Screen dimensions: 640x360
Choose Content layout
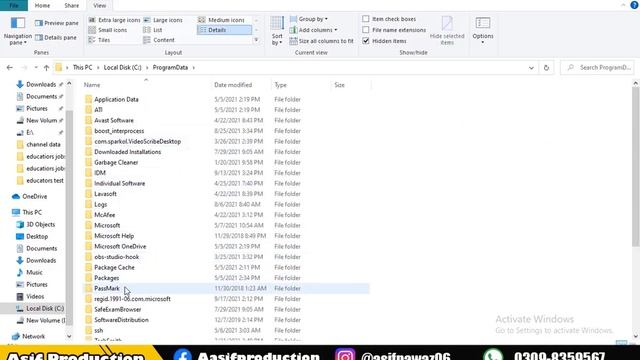[x=159, y=40]
